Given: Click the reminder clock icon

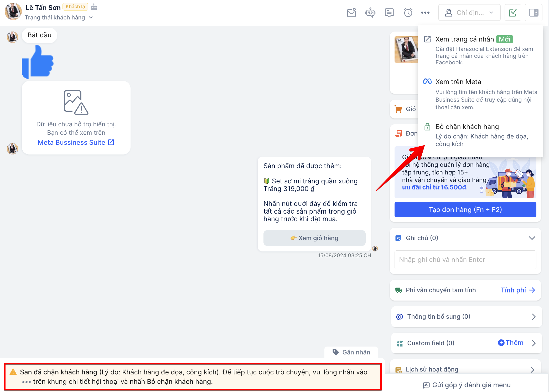Looking at the screenshot, I should coord(408,13).
